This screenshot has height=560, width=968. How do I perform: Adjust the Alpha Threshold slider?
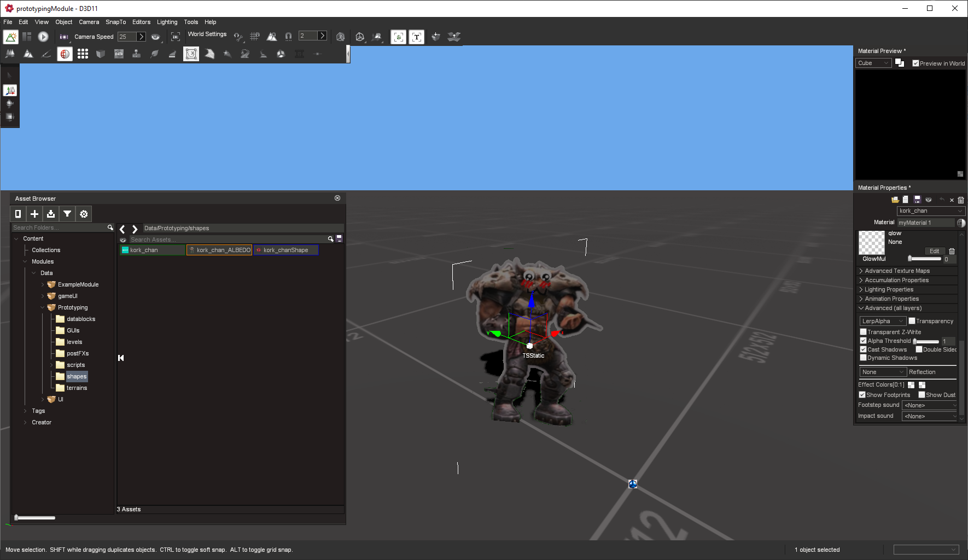[926, 341]
